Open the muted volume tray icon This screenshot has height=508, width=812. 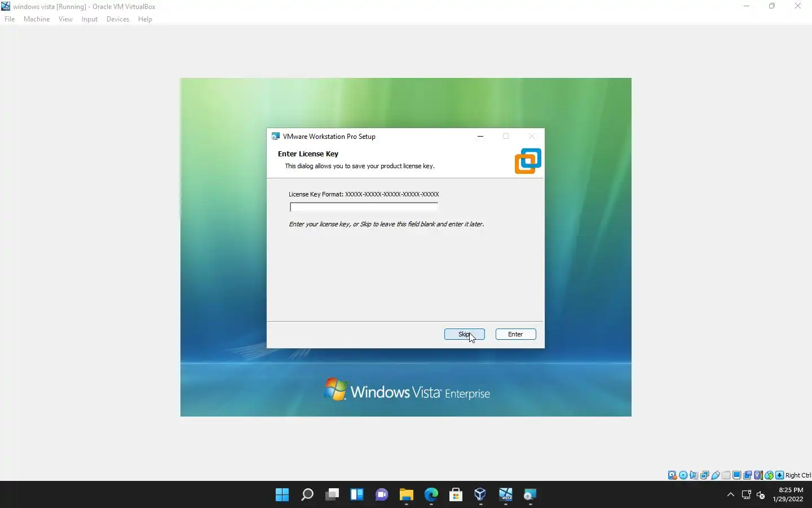[761, 495]
